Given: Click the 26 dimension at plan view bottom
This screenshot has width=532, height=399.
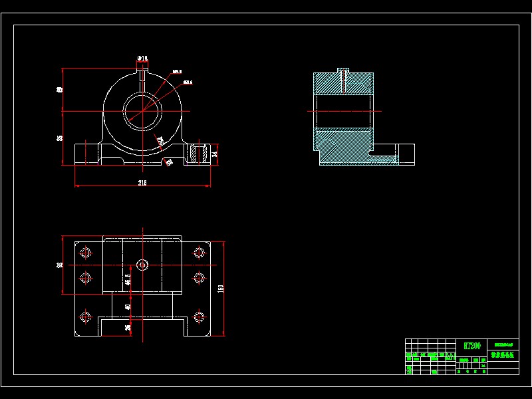Looking at the screenshot, I should 128,327.
